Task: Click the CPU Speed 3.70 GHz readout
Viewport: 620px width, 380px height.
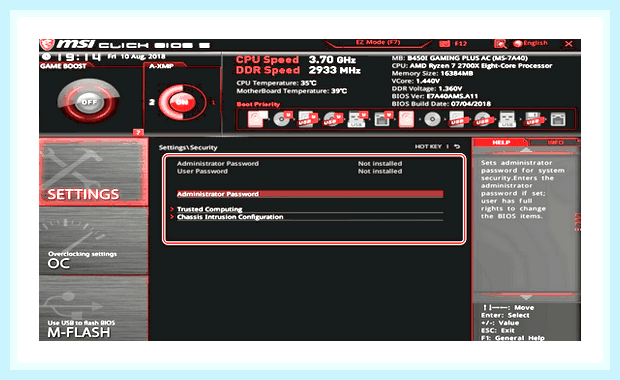Action: pyautogui.click(x=296, y=60)
